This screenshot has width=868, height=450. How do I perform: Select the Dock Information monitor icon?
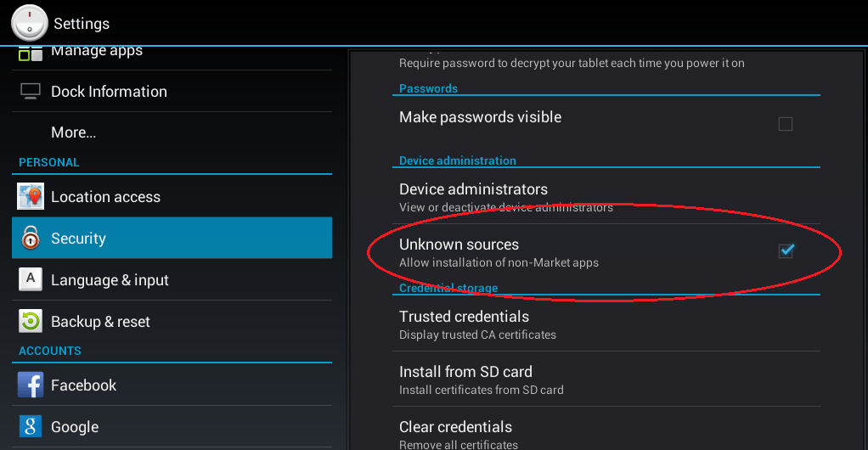point(31,92)
